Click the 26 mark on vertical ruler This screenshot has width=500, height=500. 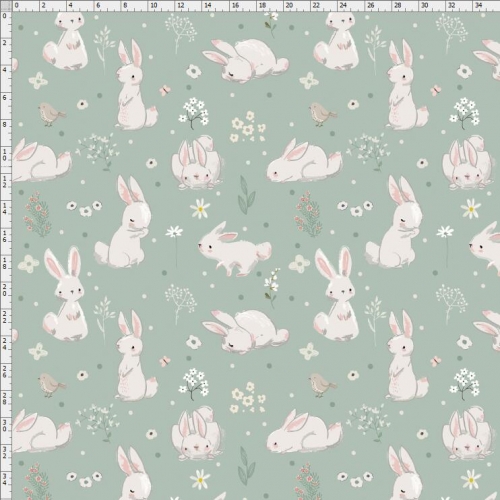(x=5, y=371)
